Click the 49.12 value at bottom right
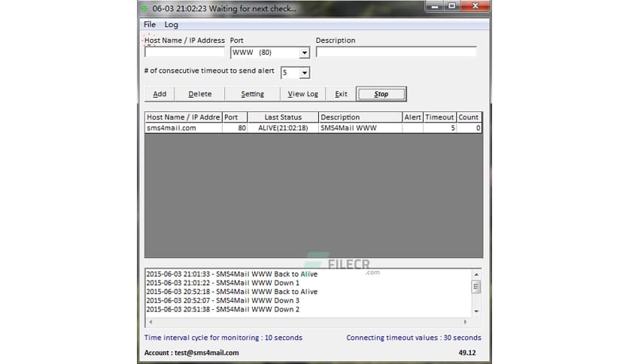 tap(467, 353)
